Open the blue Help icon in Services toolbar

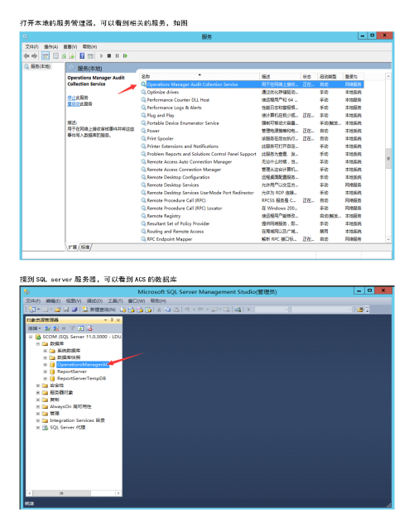(x=82, y=56)
